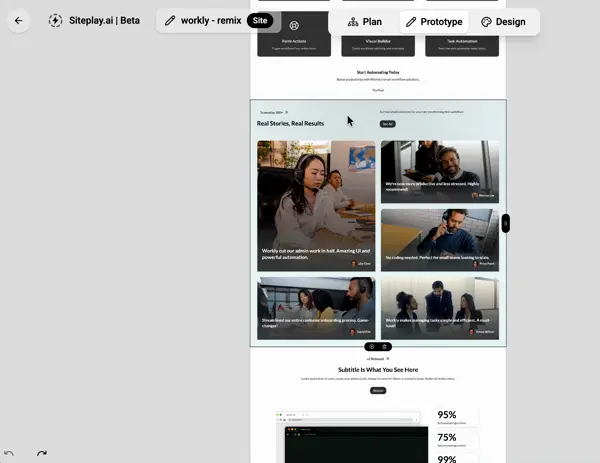Screen dimensions: 600x463
Task: Select the Workly cut our admin work quote
Action: (316, 254)
